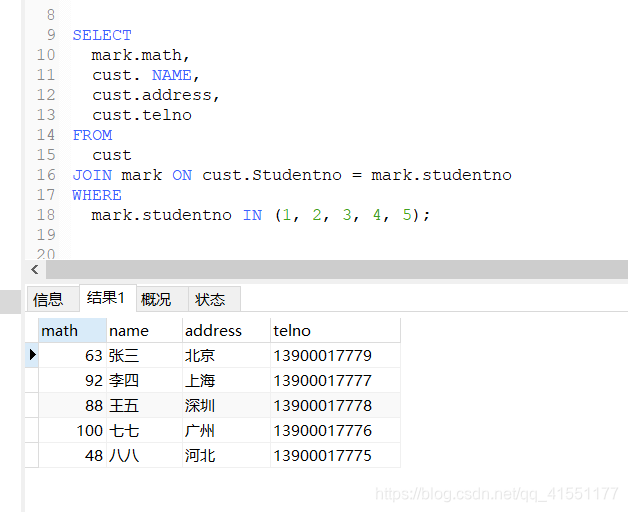
Task: Select name cell 张三
Action: click(144, 355)
